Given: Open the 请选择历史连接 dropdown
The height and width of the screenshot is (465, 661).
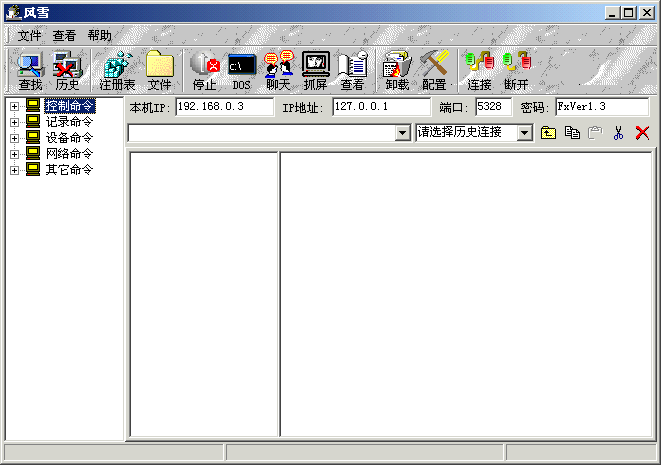Looking at the screenshot, I should (x=525, y=133).
